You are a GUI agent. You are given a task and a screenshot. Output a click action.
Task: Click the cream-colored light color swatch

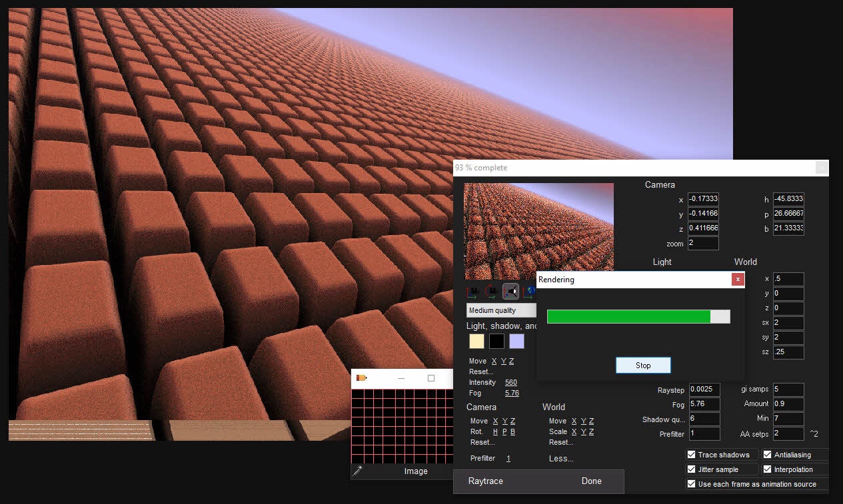476,342
